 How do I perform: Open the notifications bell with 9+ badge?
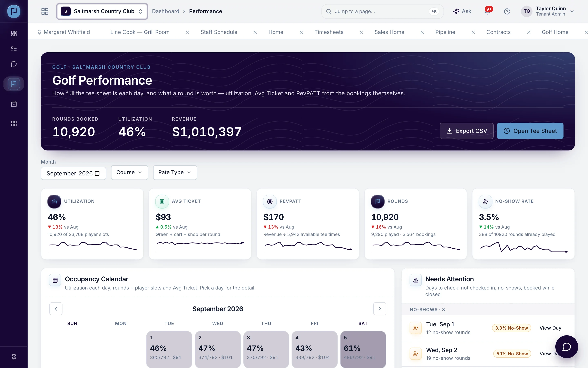click(x=488, y=11)
